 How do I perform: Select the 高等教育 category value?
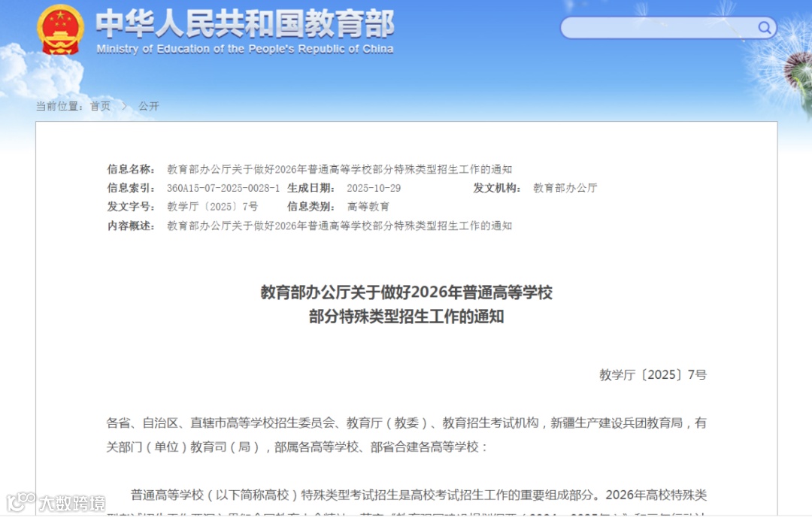pos(368,207)
